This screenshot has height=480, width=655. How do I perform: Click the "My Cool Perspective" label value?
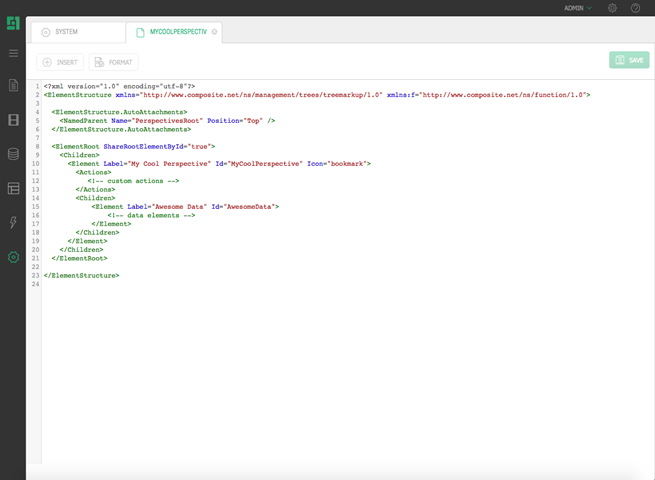[x=167, y=164]
